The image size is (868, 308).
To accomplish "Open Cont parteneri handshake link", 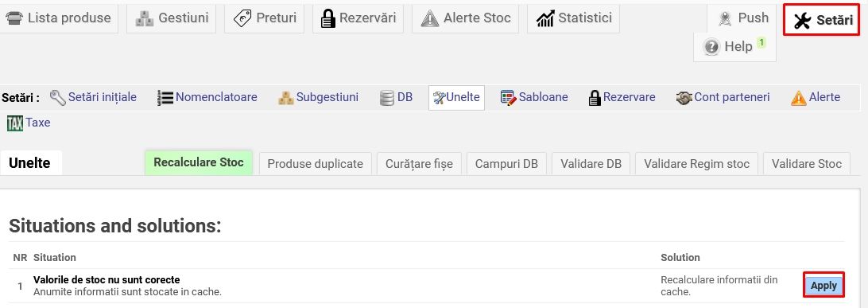I will tap(723, 98).
